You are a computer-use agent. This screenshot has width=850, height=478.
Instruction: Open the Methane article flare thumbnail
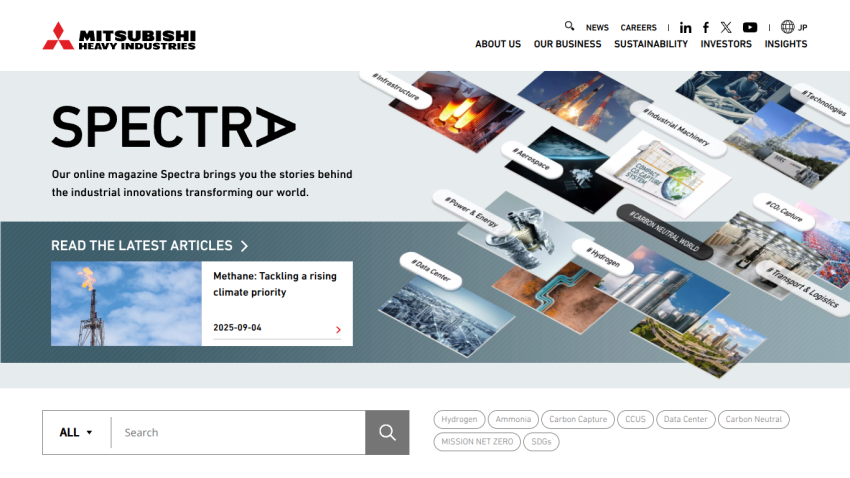point(126,303)
